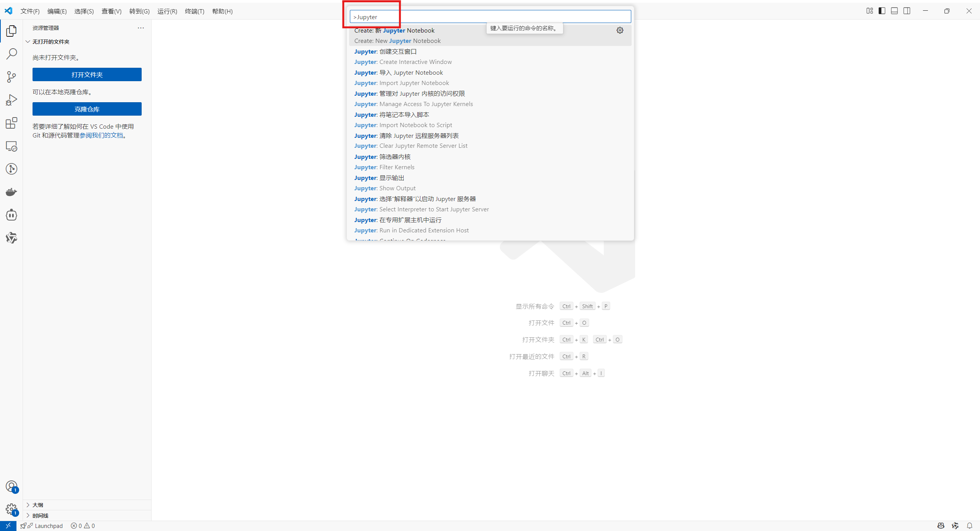Collapse the 无打开的文件夹 section
Viewport: 980px width, 531px height.
(x=87, y=42)
